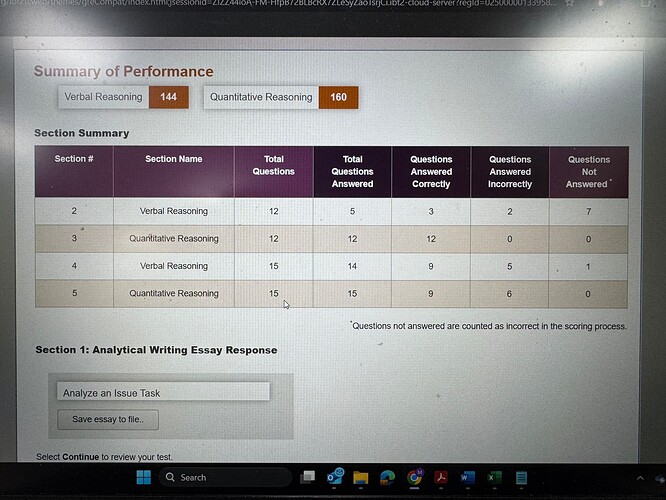This screenshot has height=500, width=666.
Task: Open the Windows Start menu
Action: point(142,477)
